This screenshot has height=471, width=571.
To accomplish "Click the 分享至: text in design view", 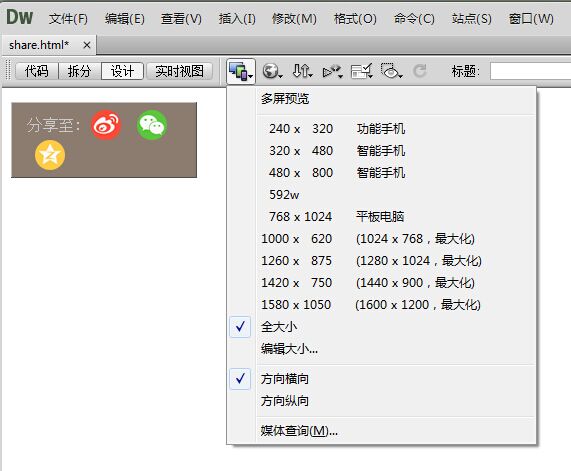I will click(53, 125).
